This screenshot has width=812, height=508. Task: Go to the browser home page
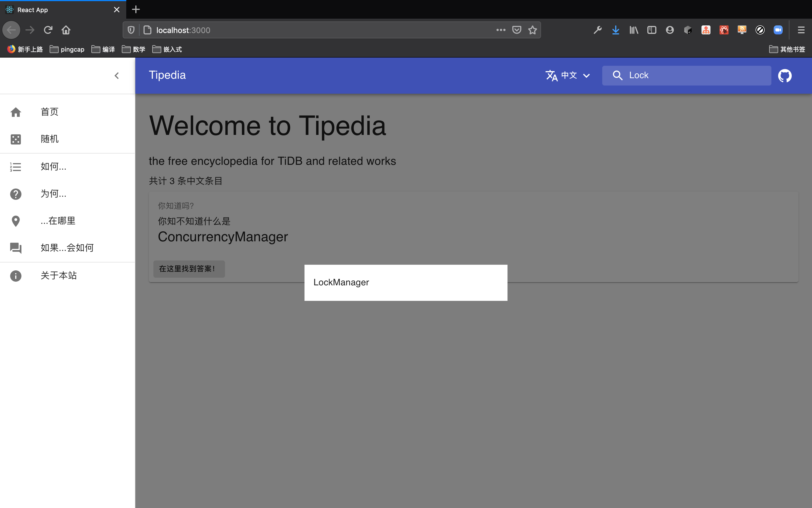[x=66, y=30]
